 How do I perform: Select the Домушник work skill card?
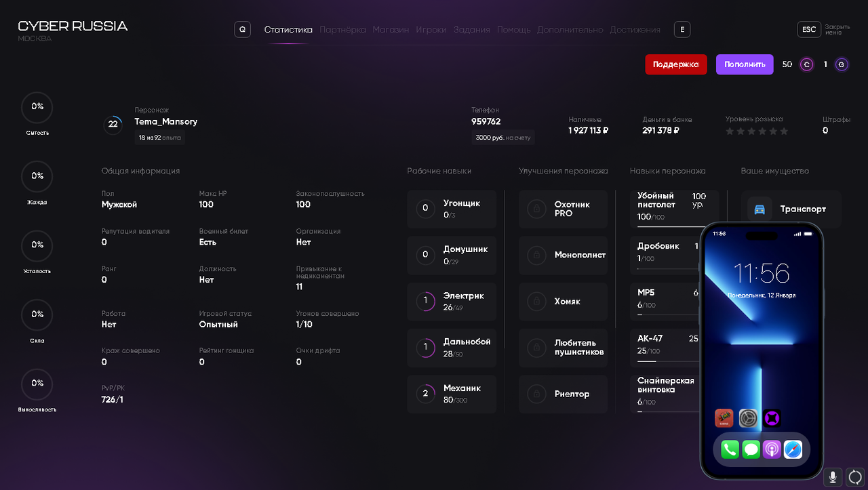[x=452, y=255]
